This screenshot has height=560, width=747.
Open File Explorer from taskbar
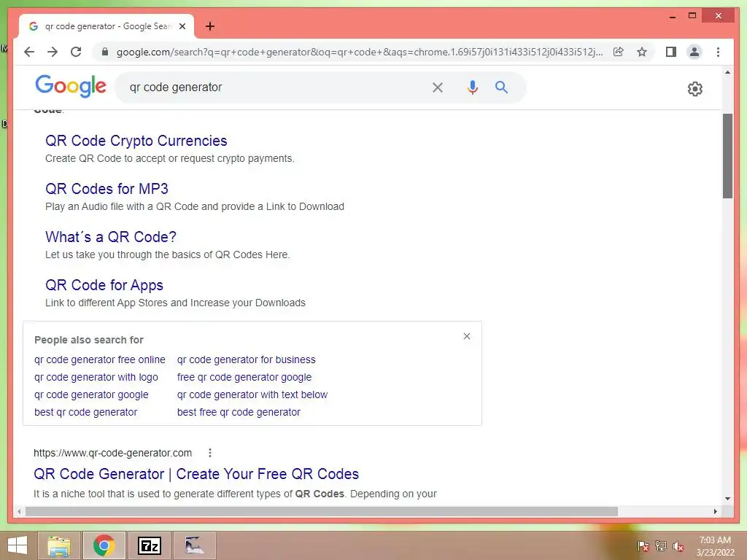(x=59, y=545)
